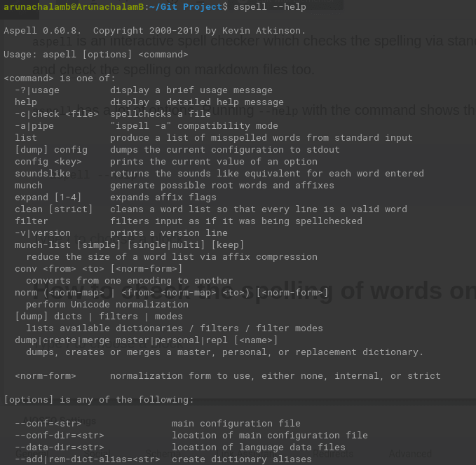Viewport: 476px width, 465px height.
Task: Click '[dump] dicts | filters | modes' line
Action: 99,317
